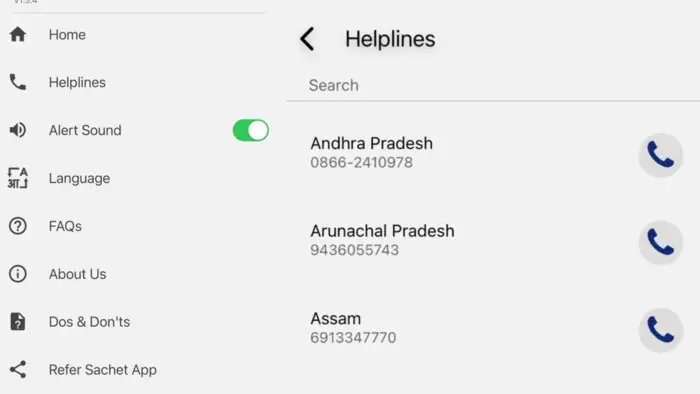
Task: Tap the FAQs question mark icon
Action: pyautogui.click(x=18, y=226)
